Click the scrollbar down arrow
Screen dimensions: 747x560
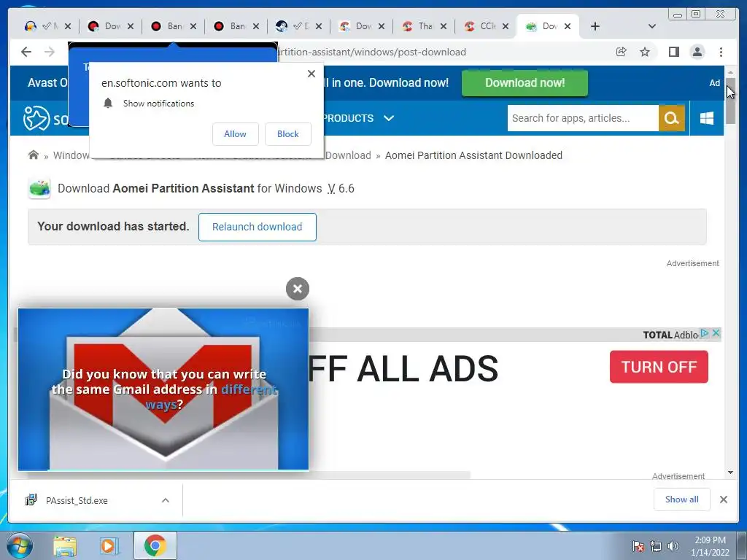tap(730, 472)
